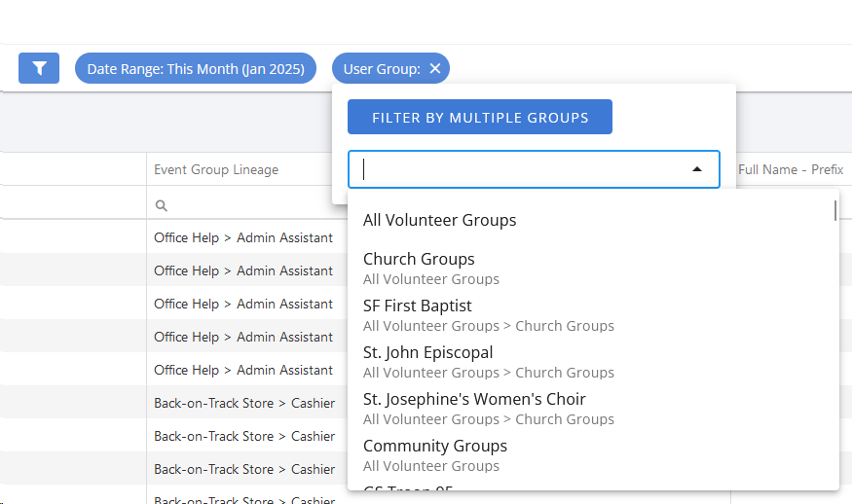
Task: Open the User Group chip label
Action: pos(382,69)
